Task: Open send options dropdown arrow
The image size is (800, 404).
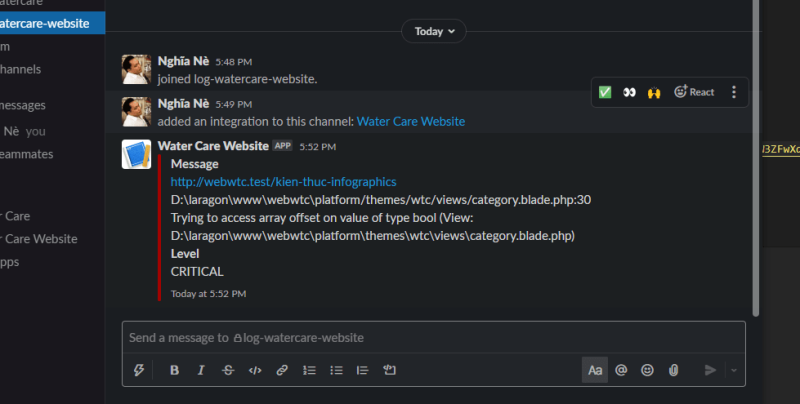Action: (734, 370)
